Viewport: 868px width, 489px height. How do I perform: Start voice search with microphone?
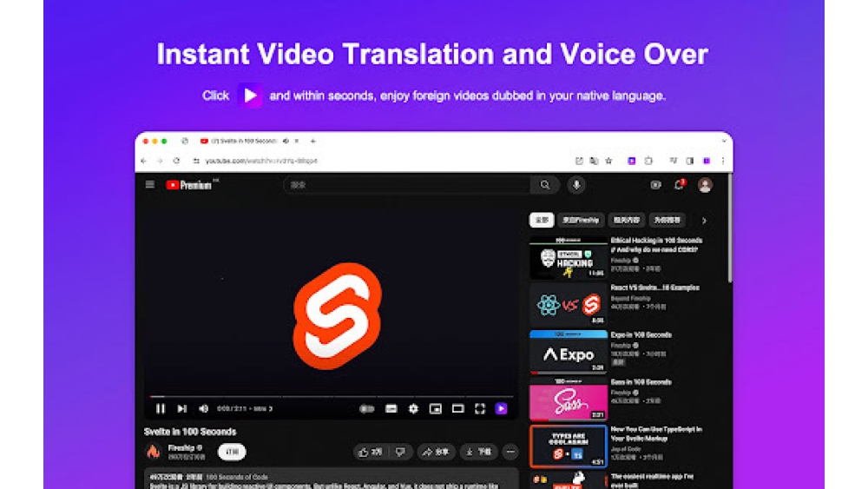576,185
